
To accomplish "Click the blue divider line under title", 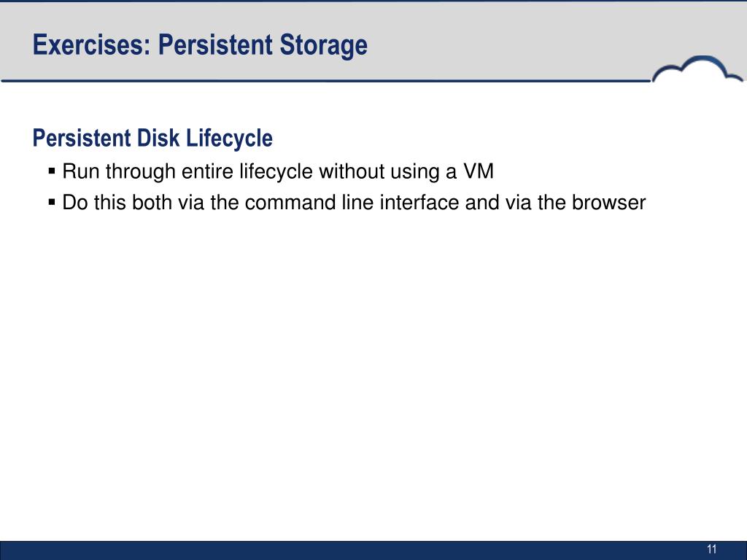I will pyautogui.click(x=326, y=81).
